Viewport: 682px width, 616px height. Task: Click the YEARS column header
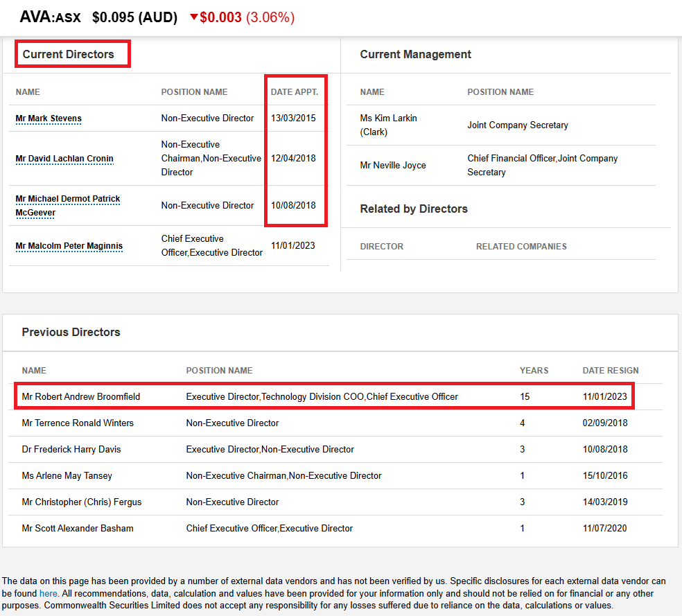(x=534, y=371)
